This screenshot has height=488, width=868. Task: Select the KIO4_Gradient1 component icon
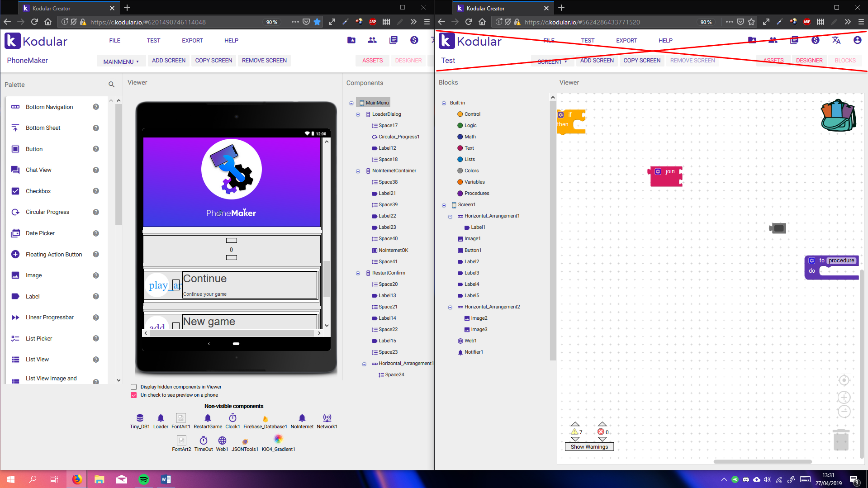tap(278, 438)
